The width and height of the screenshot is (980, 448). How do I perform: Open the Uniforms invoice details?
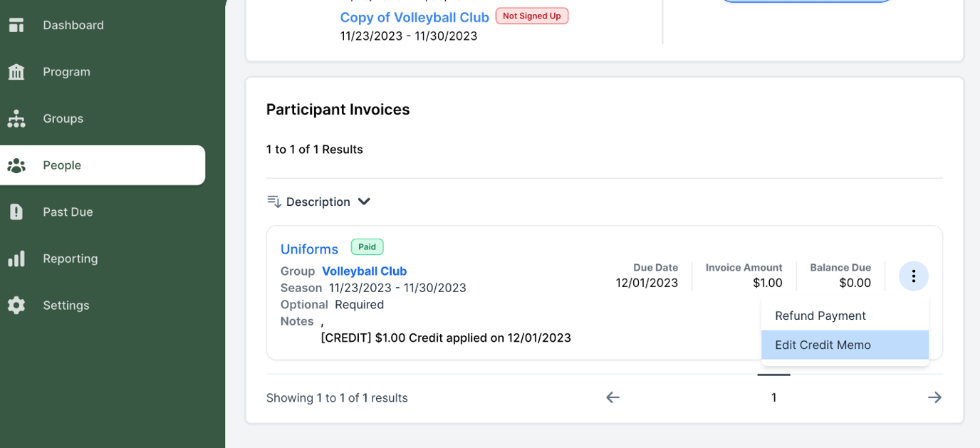coord(309,249)
